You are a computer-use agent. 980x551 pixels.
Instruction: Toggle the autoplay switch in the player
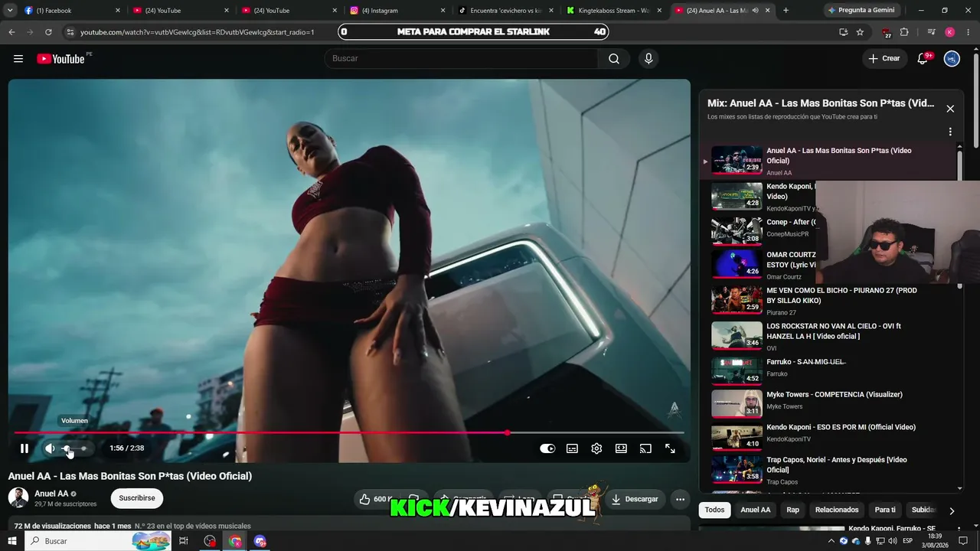coord(547,448)
